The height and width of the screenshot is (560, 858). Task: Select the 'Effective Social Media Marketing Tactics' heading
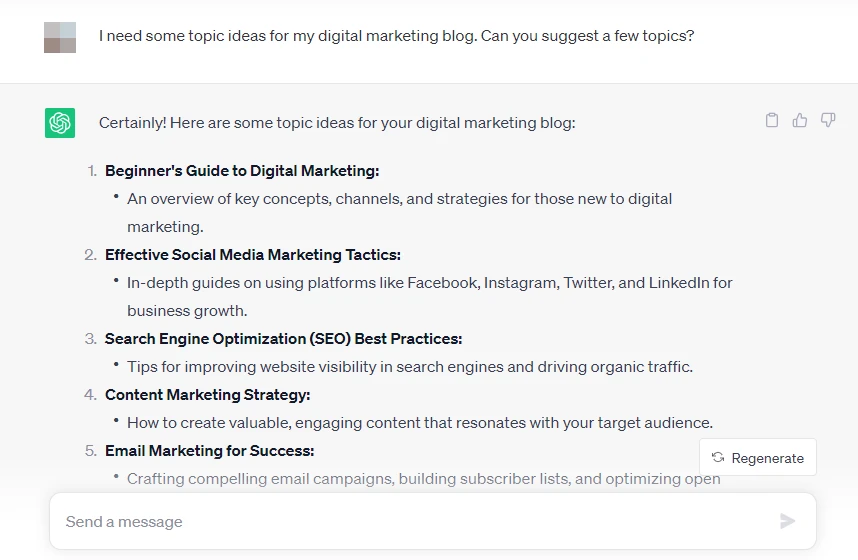point(253,255)
